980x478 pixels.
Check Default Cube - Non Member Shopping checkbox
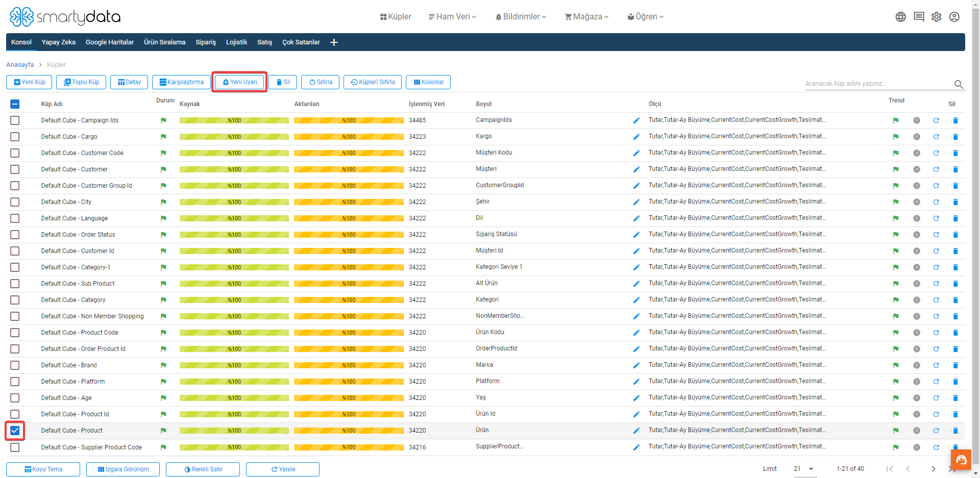click(x=15, y=316)
